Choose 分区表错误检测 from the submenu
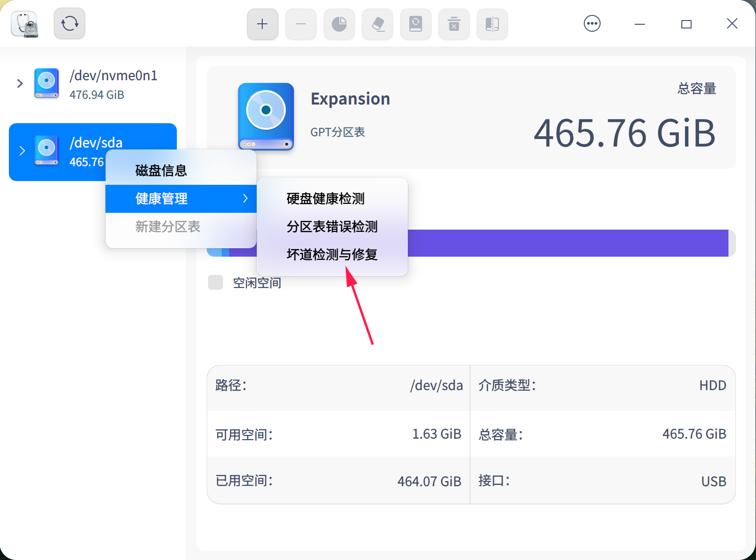 332,227
